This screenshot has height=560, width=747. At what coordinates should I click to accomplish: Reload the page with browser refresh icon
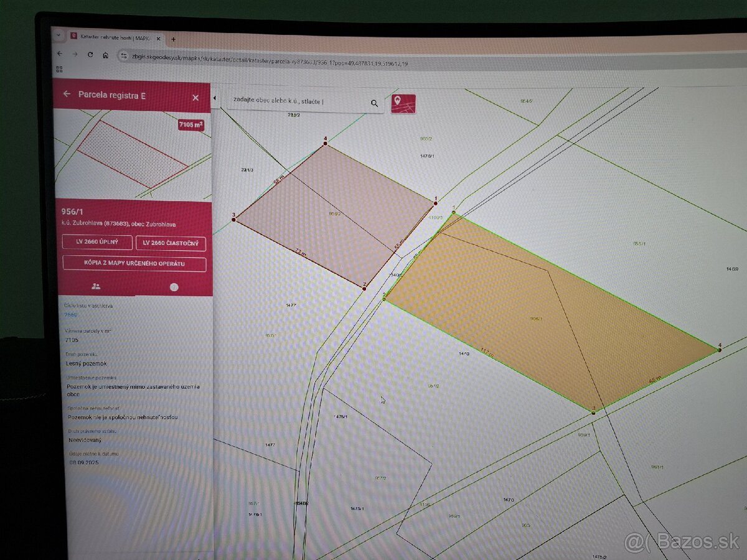coord(90,55)
